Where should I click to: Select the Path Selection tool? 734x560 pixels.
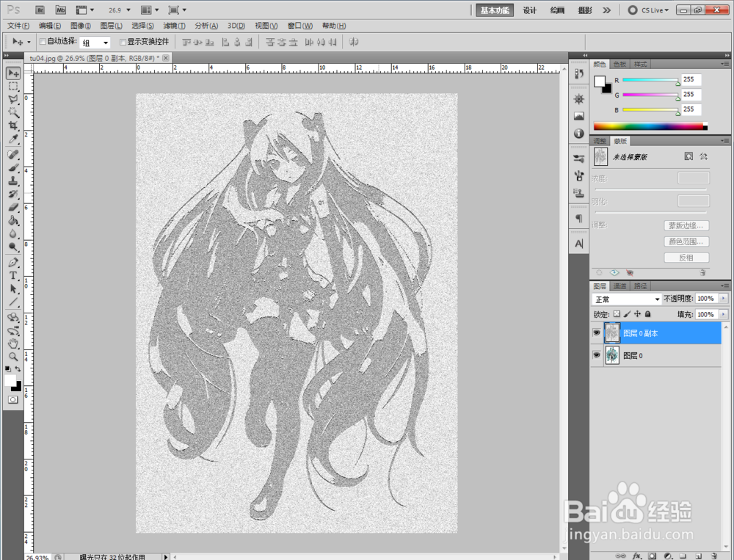pos(13,288)
